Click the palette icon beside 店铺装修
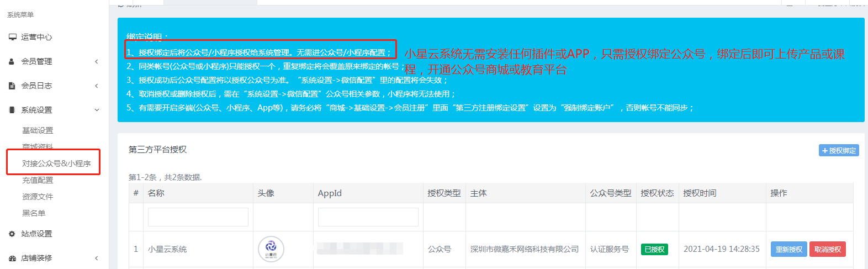 pyautogui.click(x=12, y=258)
